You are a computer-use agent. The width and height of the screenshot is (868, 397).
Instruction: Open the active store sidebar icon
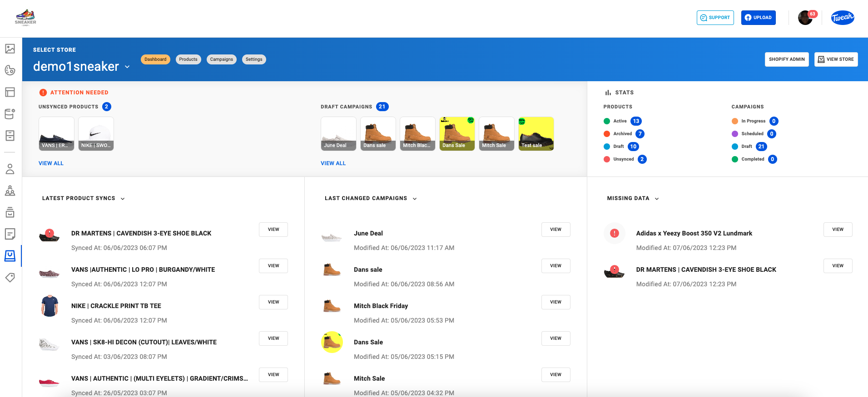click(10, 256)
